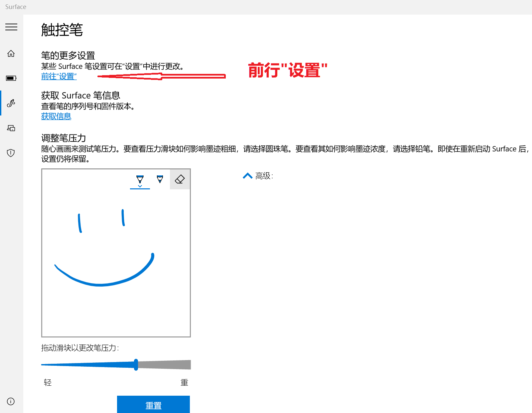Click the info icon at bottom left
This screenshot has height=413, width=532.
click(11, 402)
